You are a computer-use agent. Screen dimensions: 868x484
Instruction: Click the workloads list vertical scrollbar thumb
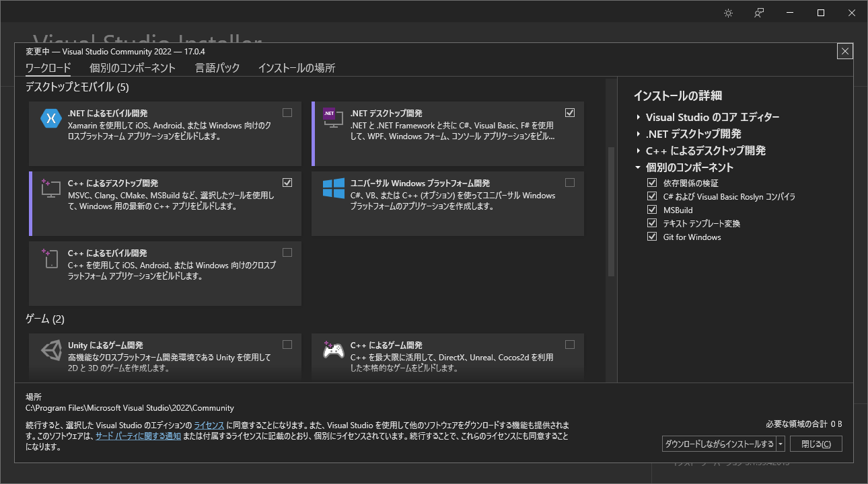tap(611, 212)
